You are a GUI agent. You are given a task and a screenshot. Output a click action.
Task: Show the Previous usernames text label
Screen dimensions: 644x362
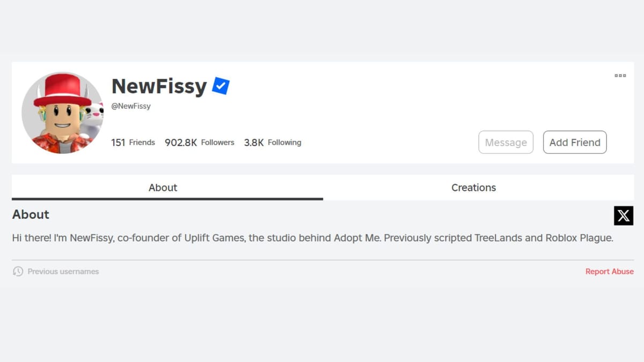[63, 271]
